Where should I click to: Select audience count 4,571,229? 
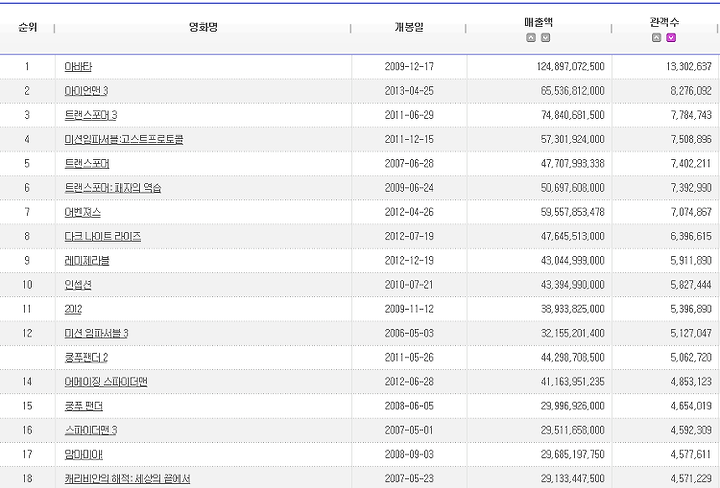[x=691, y=479]
